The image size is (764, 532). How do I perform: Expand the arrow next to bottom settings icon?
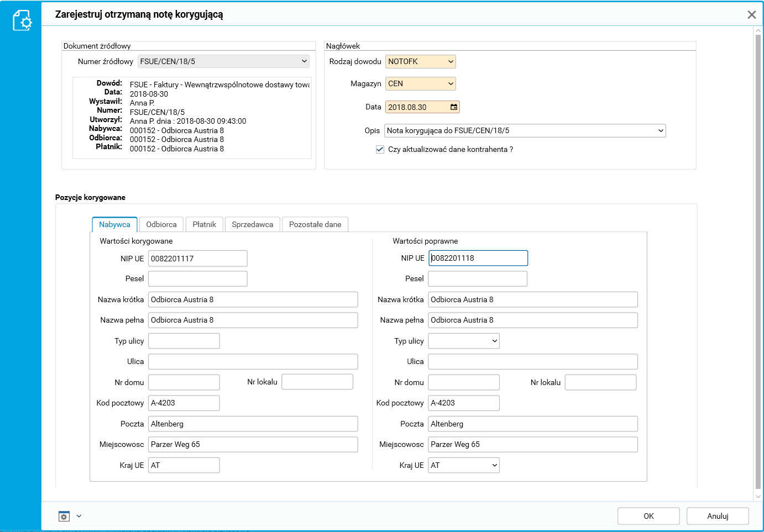(79, 516)
